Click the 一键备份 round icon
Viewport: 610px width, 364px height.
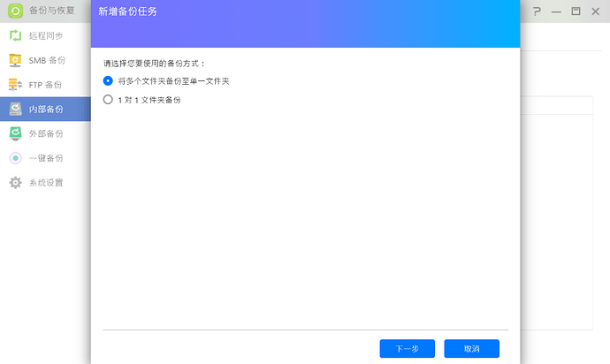15,158
